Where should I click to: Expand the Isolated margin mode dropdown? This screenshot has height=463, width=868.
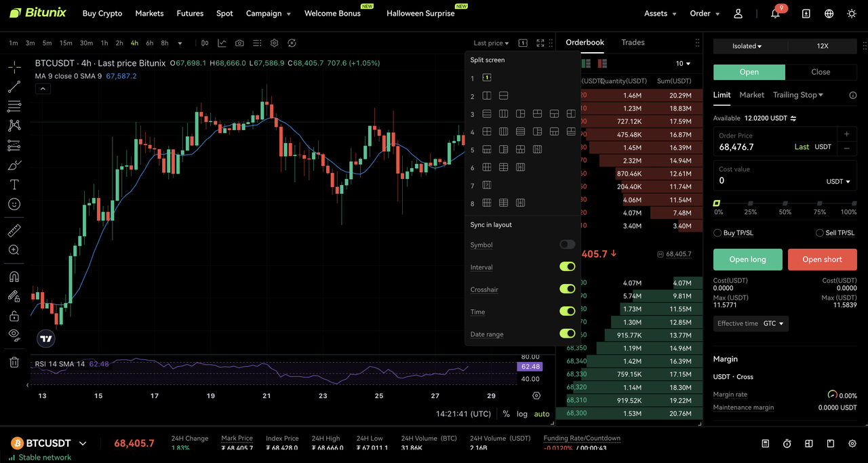(745, 46)
